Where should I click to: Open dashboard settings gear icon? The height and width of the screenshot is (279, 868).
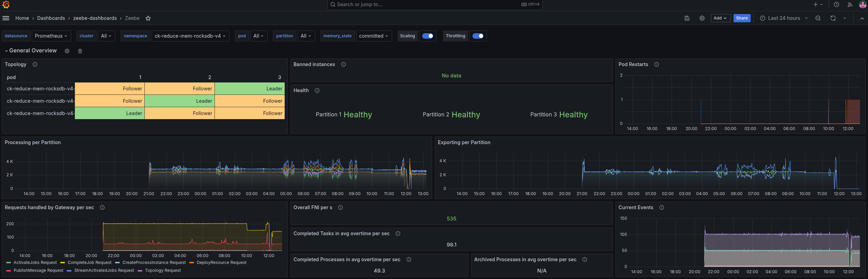[702, 18]
